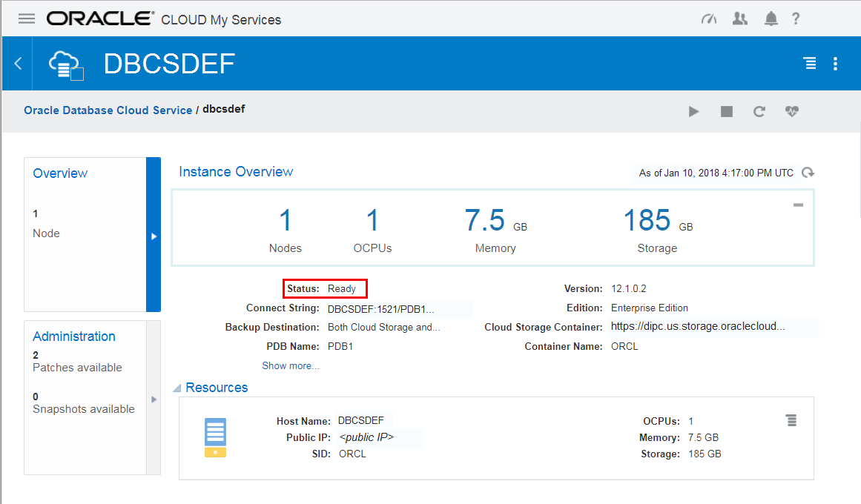Click the dbcsdef breadcrumb text
The width and height of the screenshot is (861, 504).
coord(223,109)
